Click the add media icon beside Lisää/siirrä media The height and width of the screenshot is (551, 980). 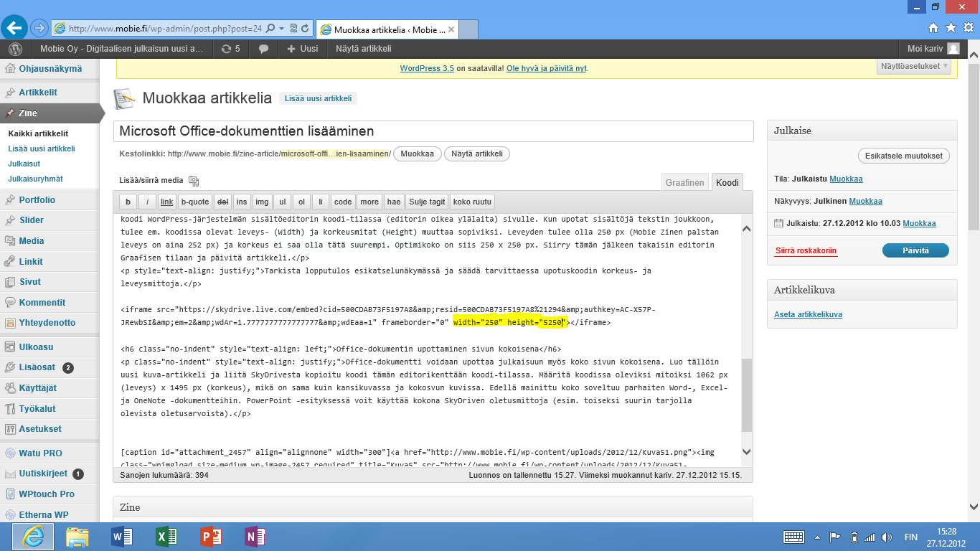[193, 181]
